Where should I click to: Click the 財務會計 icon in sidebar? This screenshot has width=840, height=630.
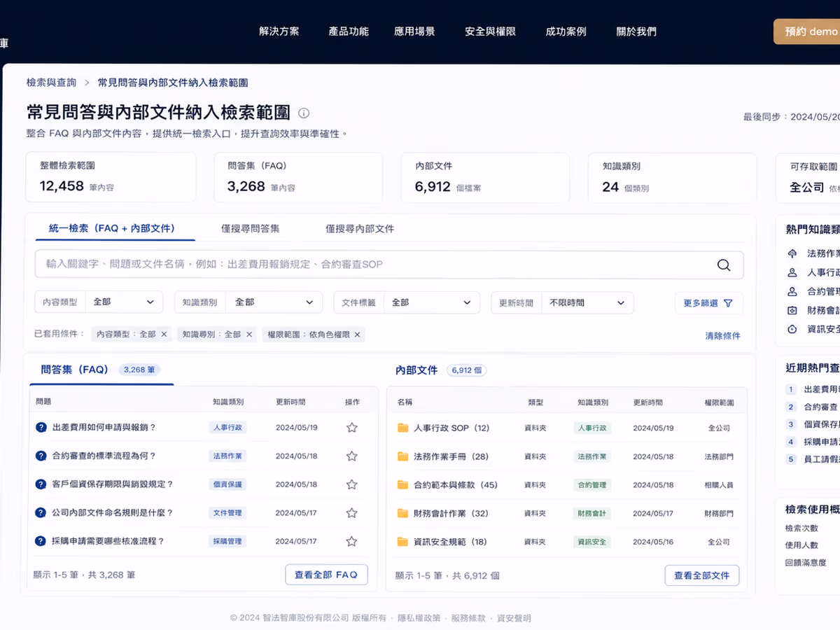click(x=792, y=310)
